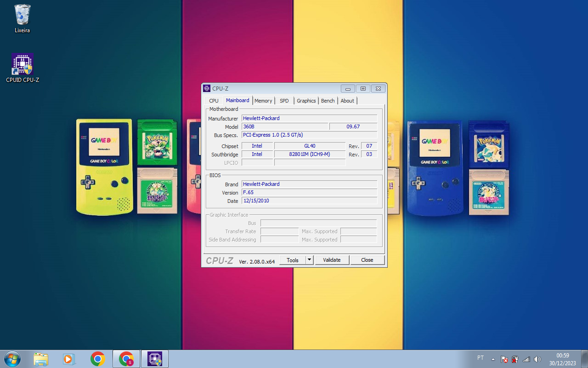Minimize the CPU-Z window
The image size is (588, 368).
(x=348, y=88)
